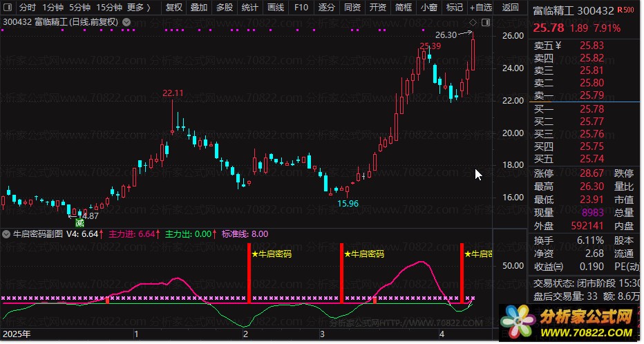This screenshot has height=344, width=644.
Task: Click 15.96 low price label
Action: point(348,203)
